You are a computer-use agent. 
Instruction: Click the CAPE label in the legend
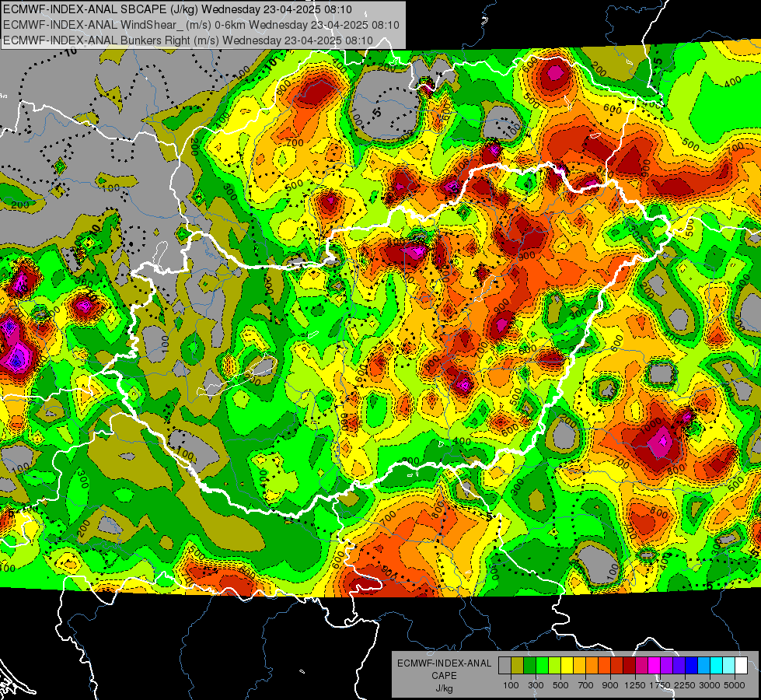point(444,676)
